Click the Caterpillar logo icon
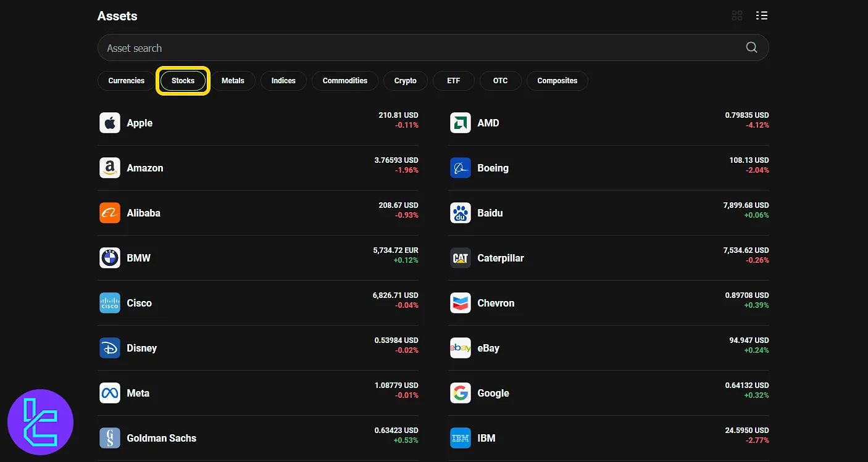Image resolution: width=868 pixels, height=462 pixels. [461, 258]
